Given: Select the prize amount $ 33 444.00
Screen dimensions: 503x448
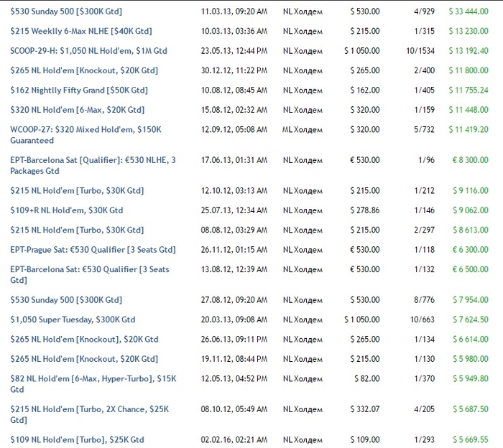Looking at the screenshot, I should pyautogui.click(x=469, y=11).
